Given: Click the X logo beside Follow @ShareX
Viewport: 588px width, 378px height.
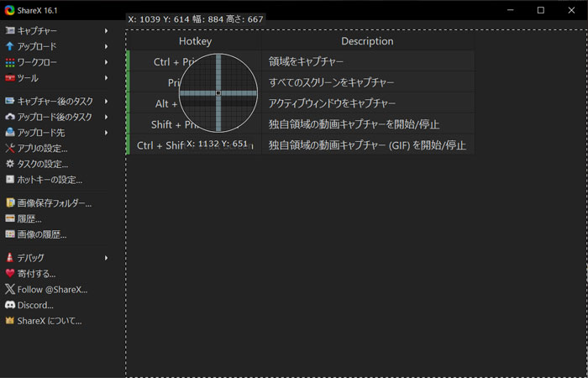Looking at the screenshot, I should (10, 289).
